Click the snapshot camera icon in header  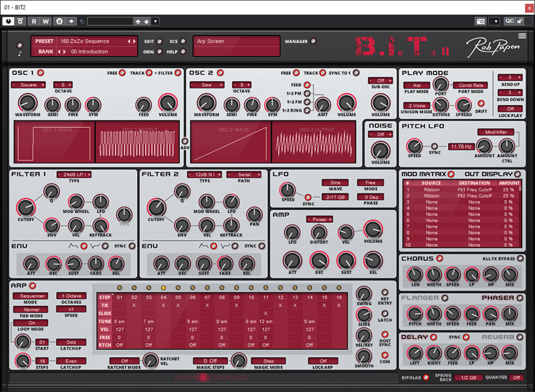click(x=479, y=21)
